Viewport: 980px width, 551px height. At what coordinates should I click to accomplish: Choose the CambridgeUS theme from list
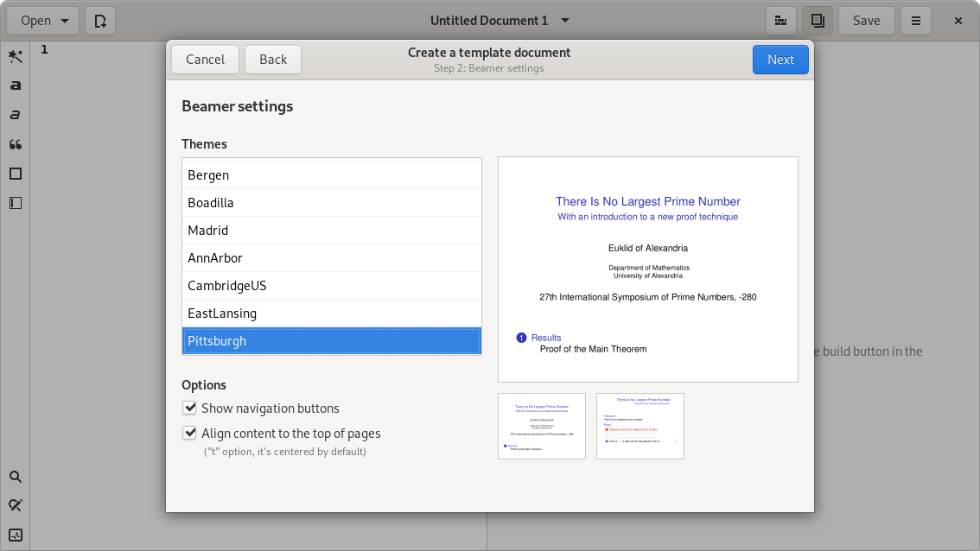(x=331, y=286)
